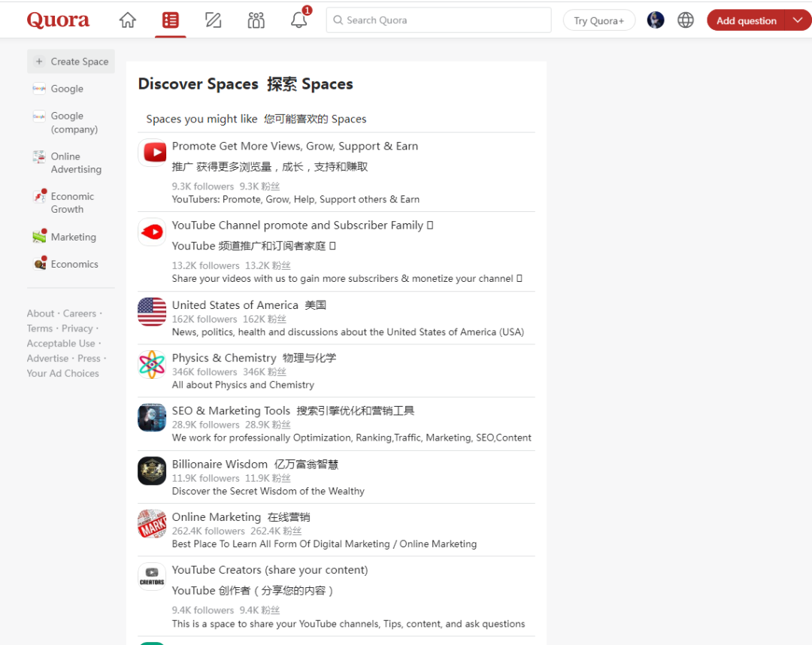
Task: Click the Try Quora+ button
Action: 598,20
